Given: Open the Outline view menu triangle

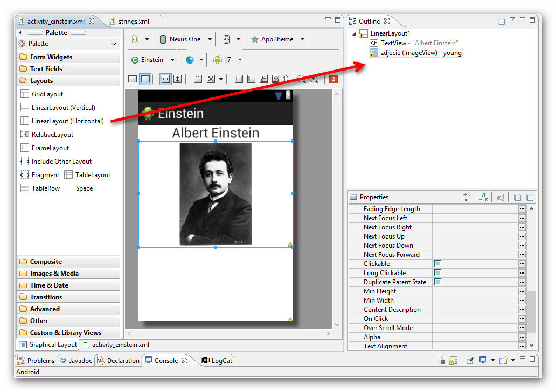Looking at the screenshot, I should (x=512, y=19).
